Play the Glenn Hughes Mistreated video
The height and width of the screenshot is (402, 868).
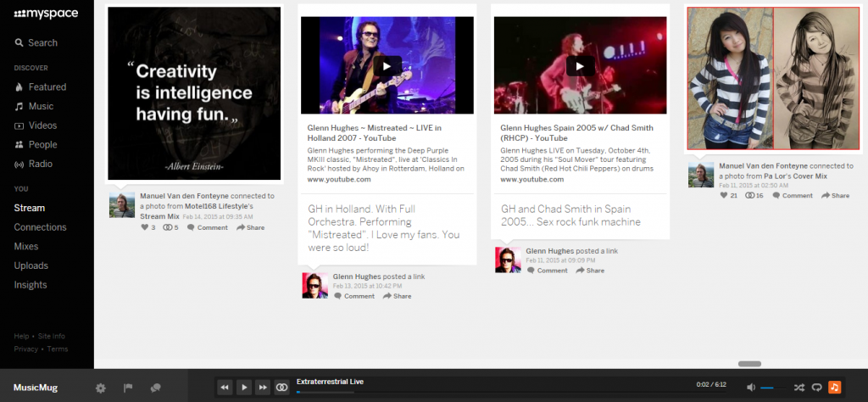click(387, 65)
